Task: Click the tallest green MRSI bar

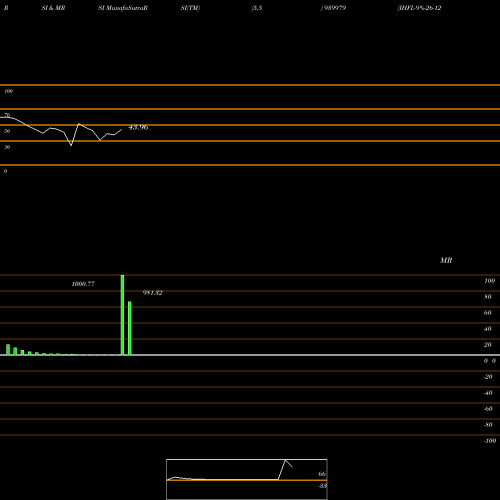Action: [x=122, y=315]
